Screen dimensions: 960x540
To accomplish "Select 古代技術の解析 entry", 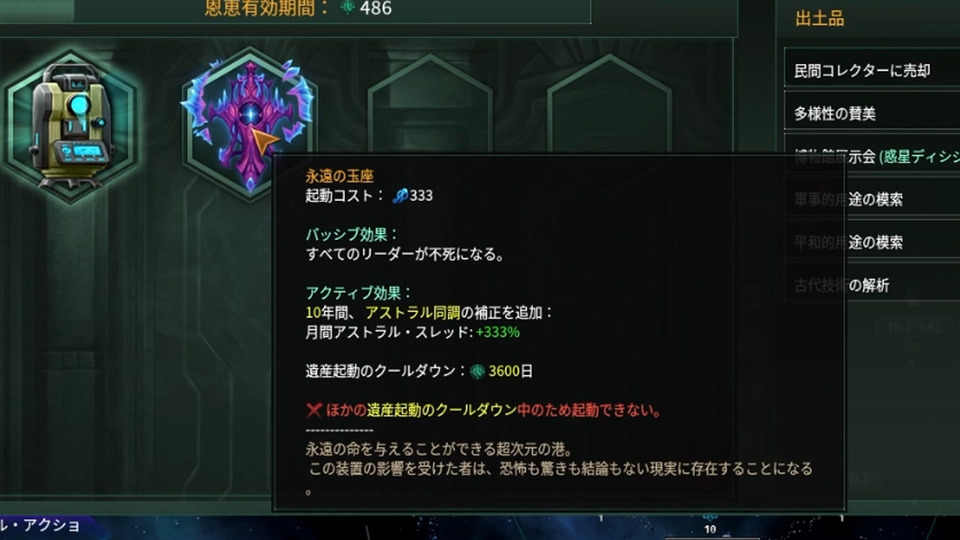I will (872, 285).
